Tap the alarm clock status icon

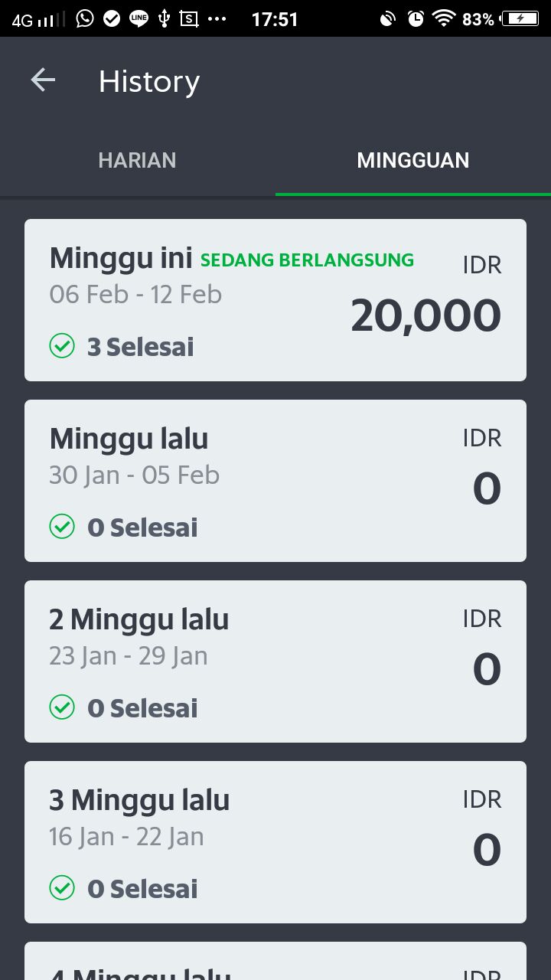point(416,18)
